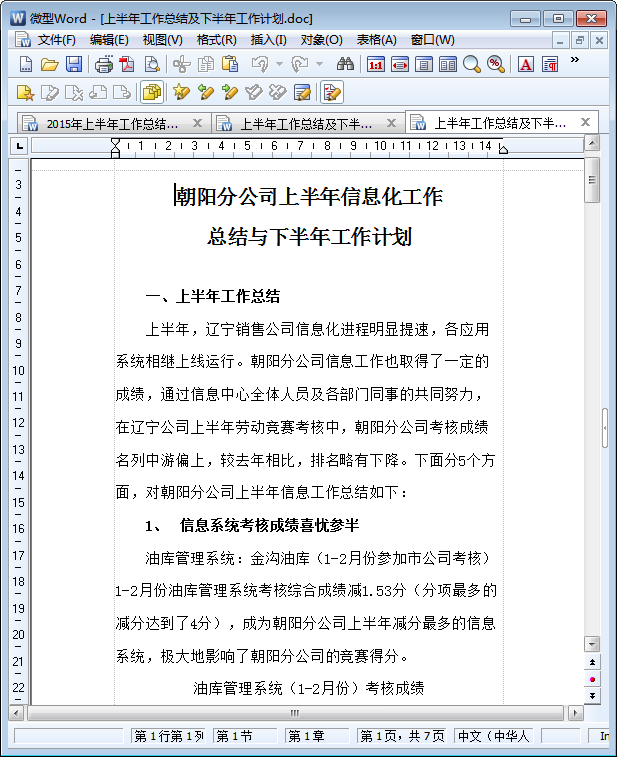Click the pencil with star revision icon
Viewport: 617px width, 757px height.
click(182, 92)
